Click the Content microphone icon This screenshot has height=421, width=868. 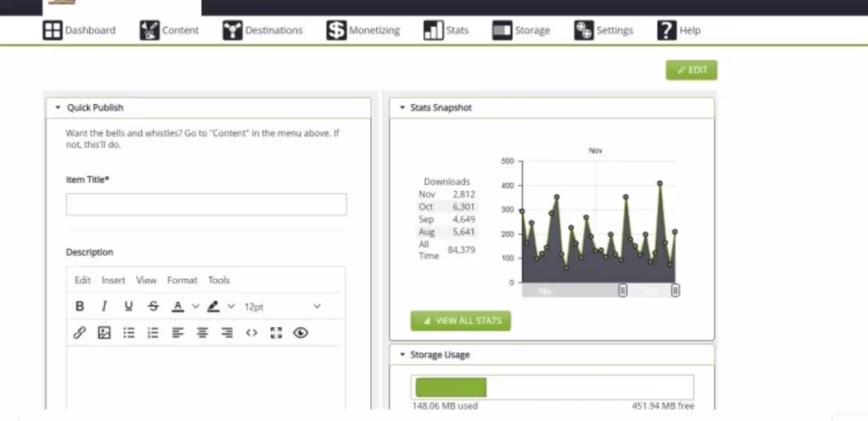pos(149,31)
